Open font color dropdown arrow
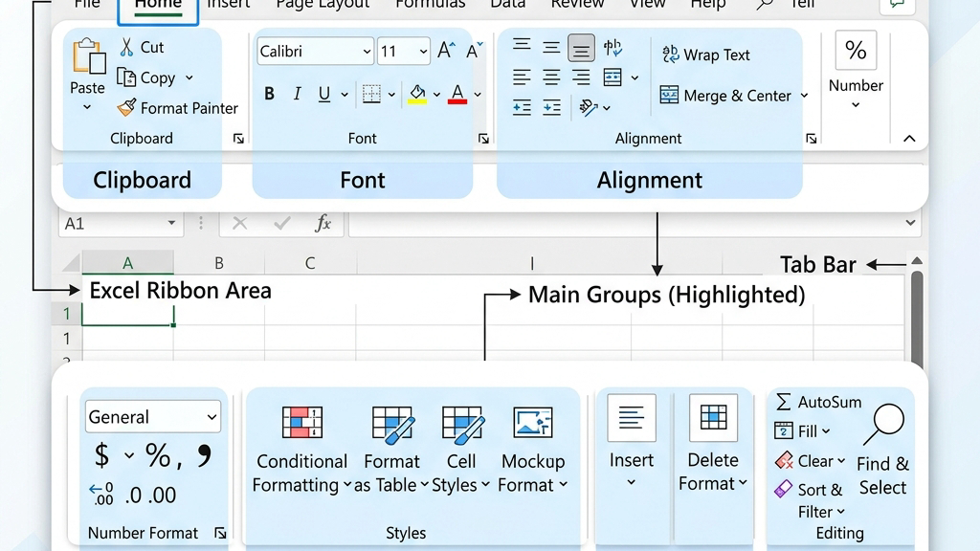980x551 pixels. [478, 95]
